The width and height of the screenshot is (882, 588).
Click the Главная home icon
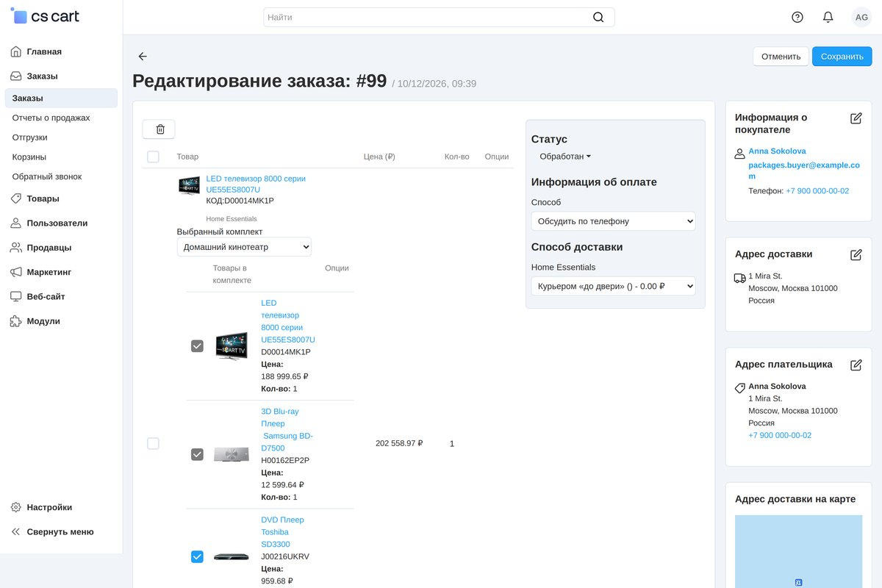16,51
